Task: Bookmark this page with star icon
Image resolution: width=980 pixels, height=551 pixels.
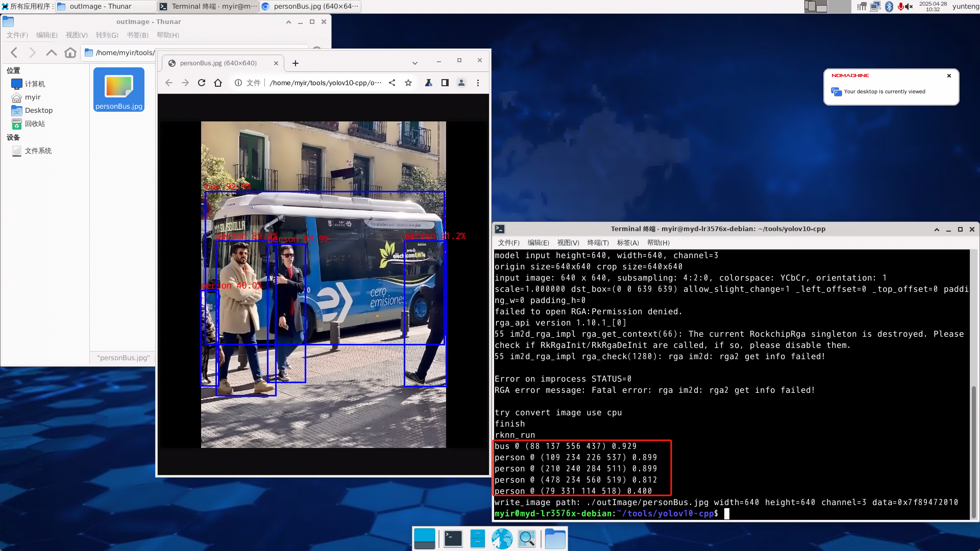Action: point(408,83)
